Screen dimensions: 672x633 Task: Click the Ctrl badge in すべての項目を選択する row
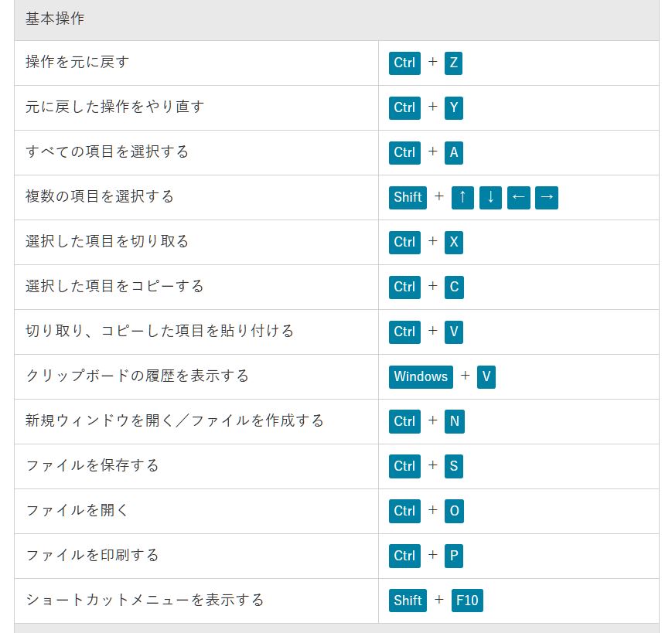click(404, 152)
